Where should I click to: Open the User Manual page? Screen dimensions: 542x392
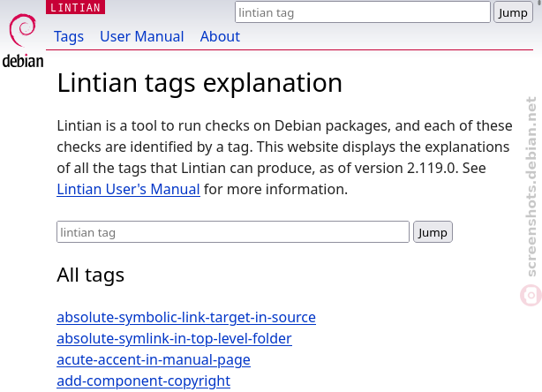142,37
